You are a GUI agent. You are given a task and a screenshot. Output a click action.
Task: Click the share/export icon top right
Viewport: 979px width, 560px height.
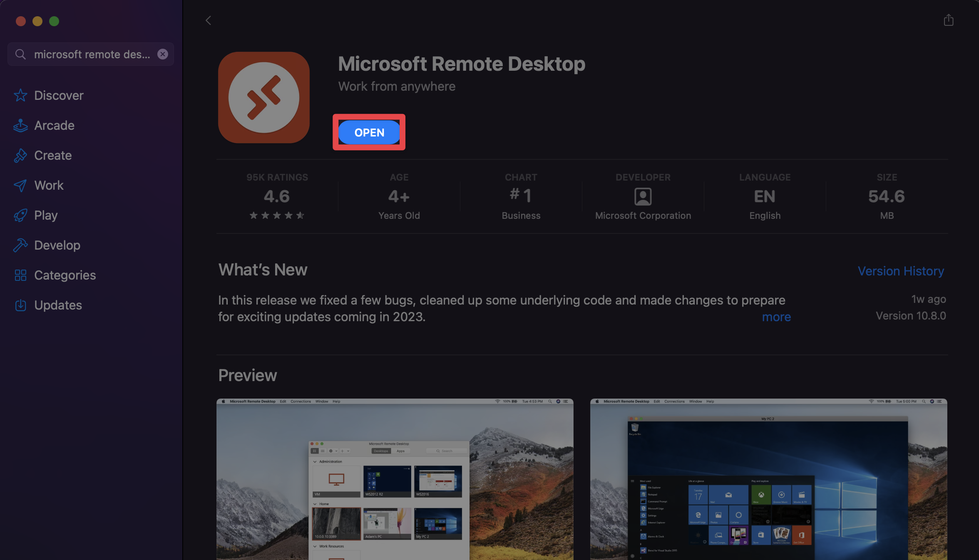(949, 20)
